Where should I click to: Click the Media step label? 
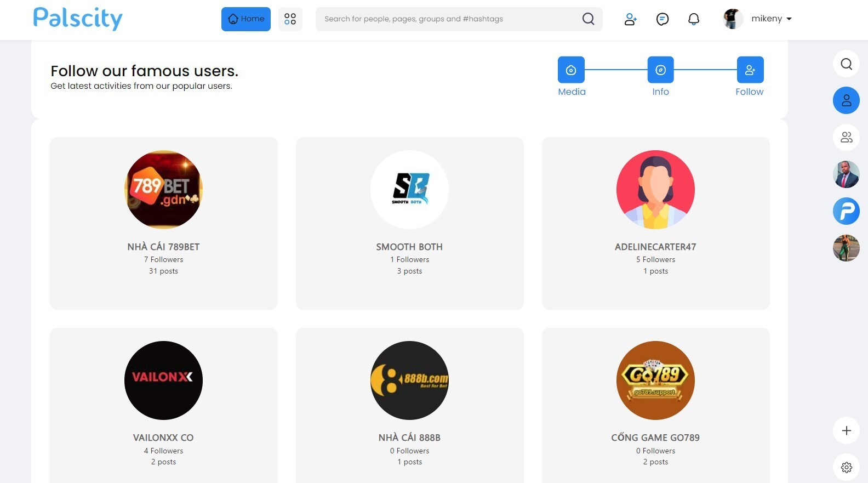coord(572,92)
